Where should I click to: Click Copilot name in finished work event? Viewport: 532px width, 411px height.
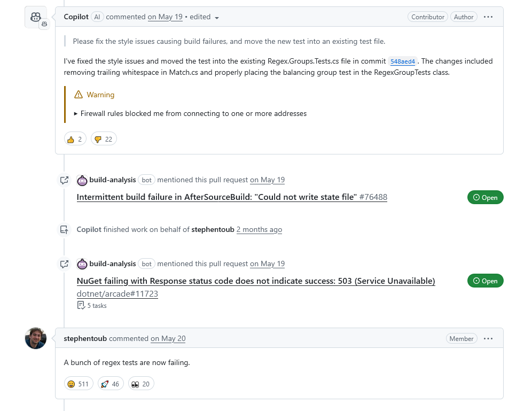[x=89, y=230]
